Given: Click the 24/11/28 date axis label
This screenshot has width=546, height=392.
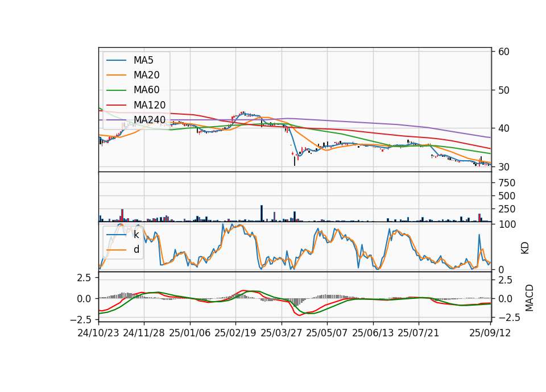Looking at the screenshot, I should click(144, 333).
